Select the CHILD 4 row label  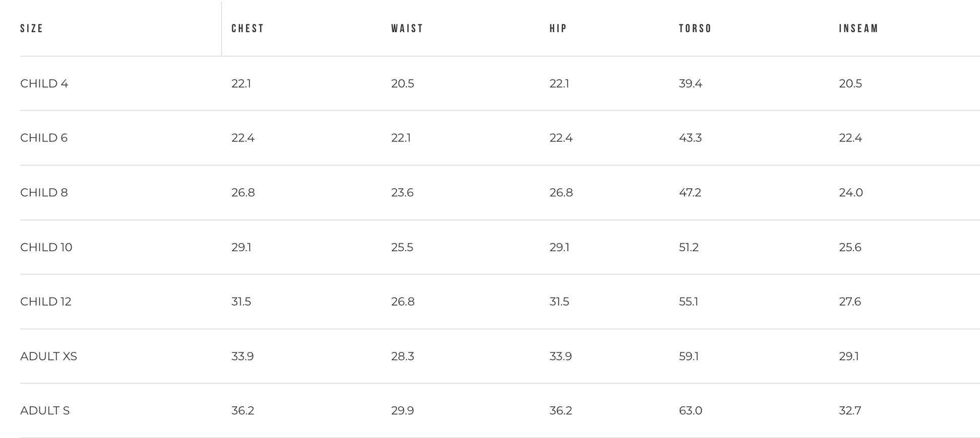[44, 84]
